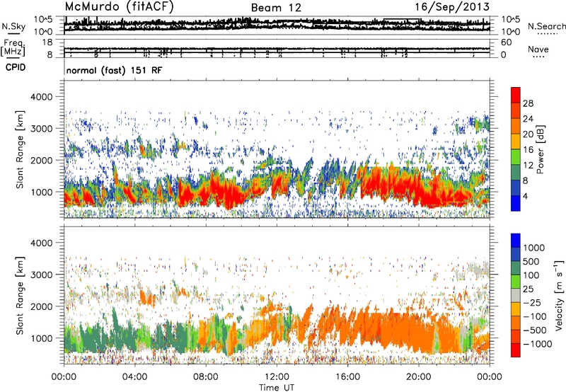Pick the bright blue top velocity colorbar swatch
The width and height of the screenshot is (566, 392).
[516, 241]
